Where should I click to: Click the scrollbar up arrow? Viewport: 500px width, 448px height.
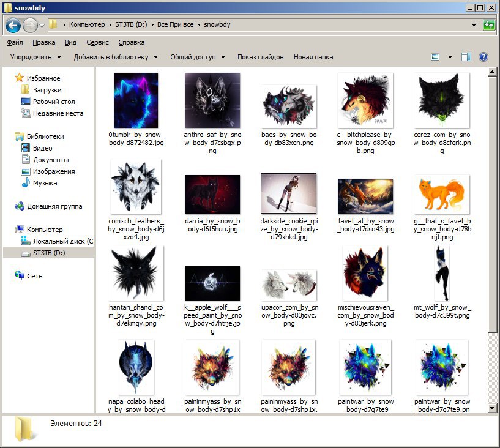pos(492,72)
